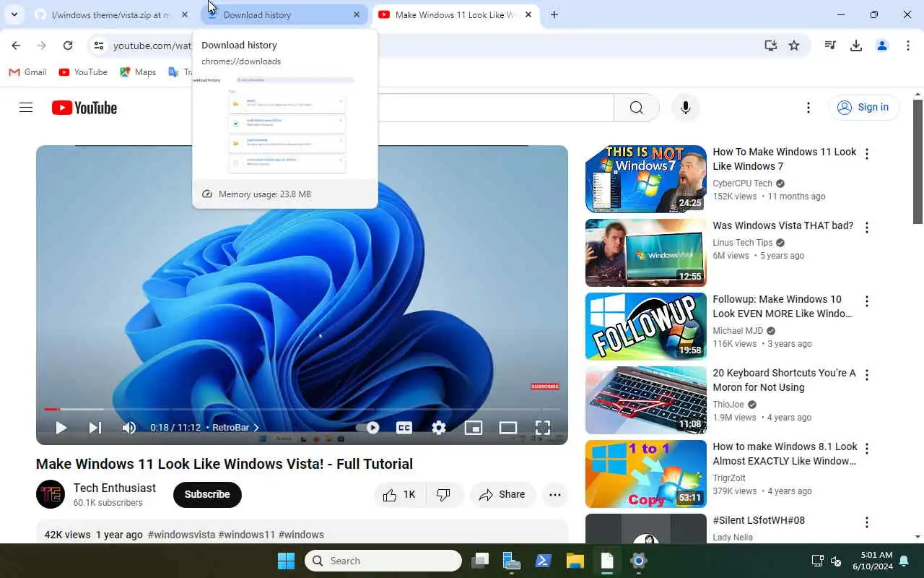Play the video with the play button

61,428
